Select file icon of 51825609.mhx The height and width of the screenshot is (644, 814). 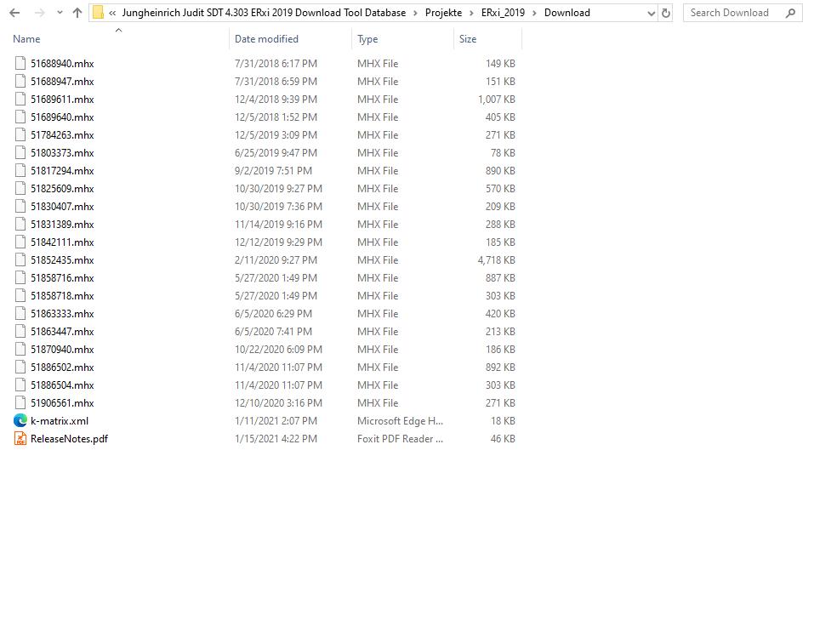coord(20,189)
